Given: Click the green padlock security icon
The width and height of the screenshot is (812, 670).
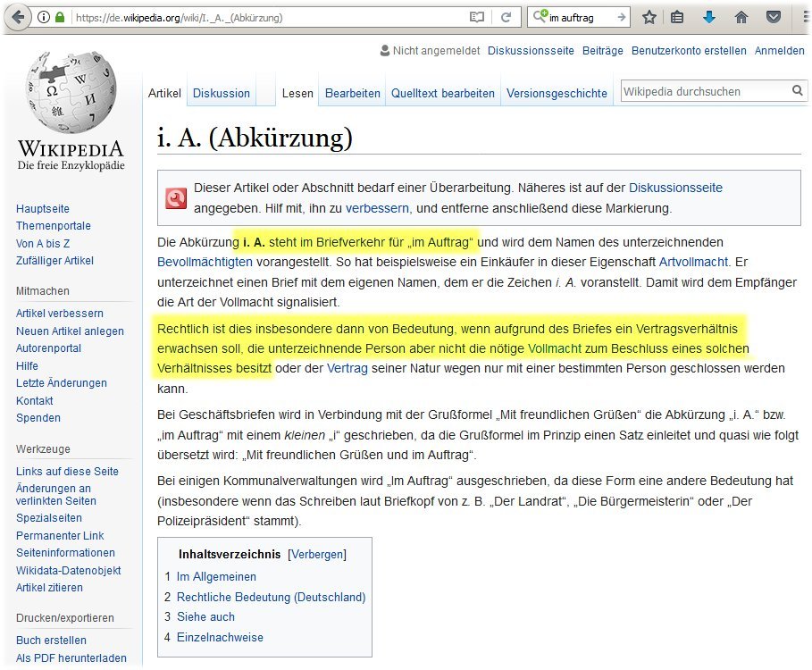Looking at the screenshot, I should [x=60, y=18].
